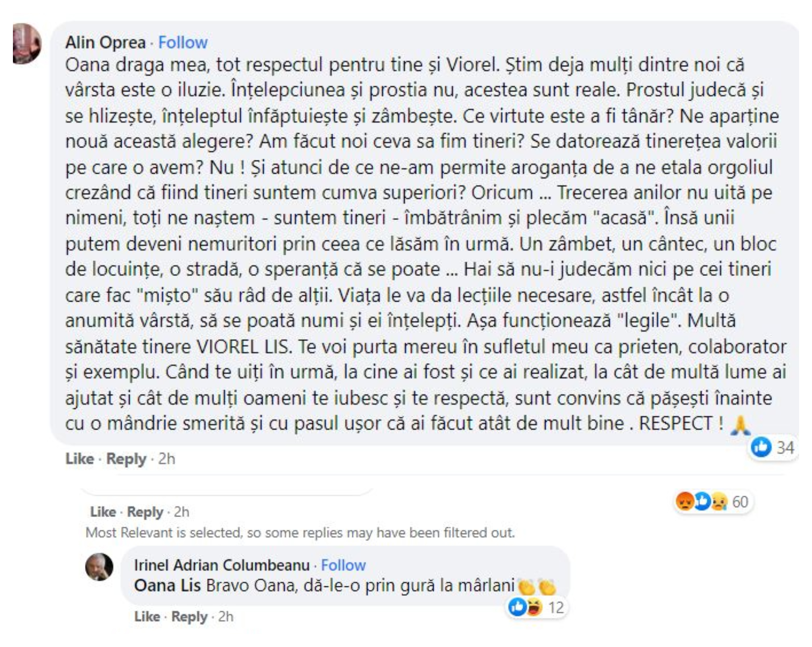Click the "Most Relevant is selected" filter notice
Image resolution: width=812 pixels, height=647 pixels.
point(300,532)
